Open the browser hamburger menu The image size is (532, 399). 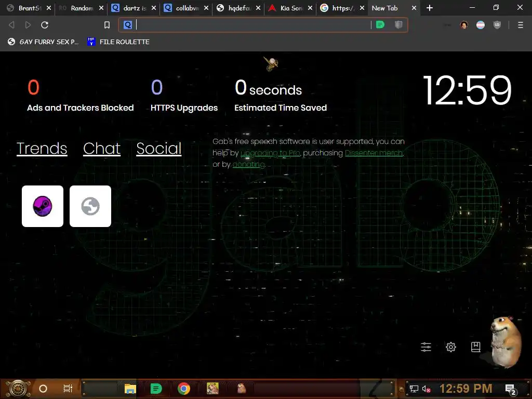521,25
